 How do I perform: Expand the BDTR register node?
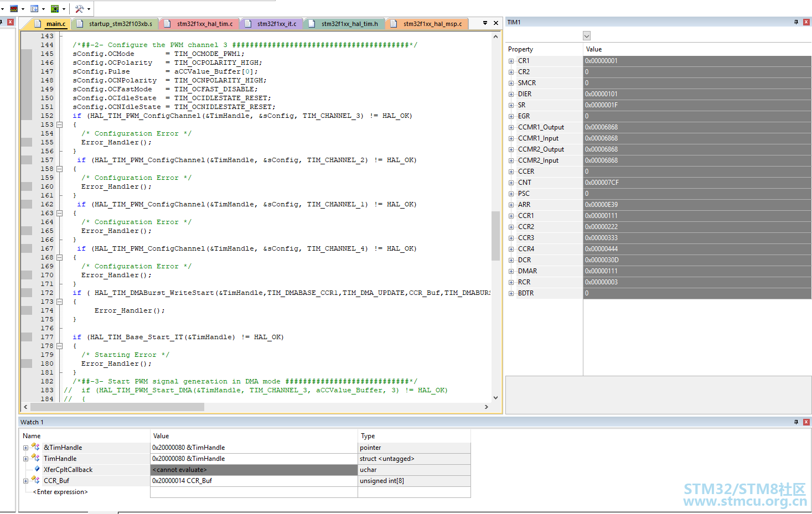[511, 293]
